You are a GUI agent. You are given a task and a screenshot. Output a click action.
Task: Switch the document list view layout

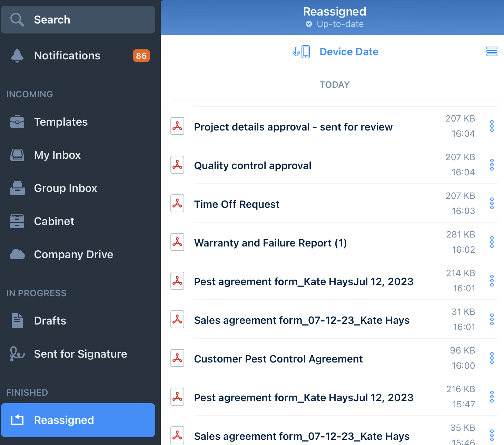tap(492, 51)
